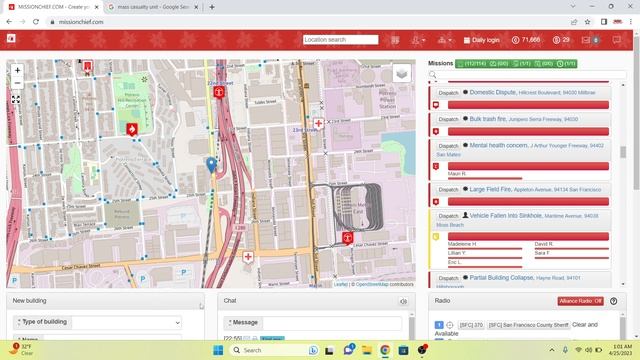This screenshot has width=640, height=360.
Task: Toggle fullscreen map view
Action: pos(16,100)
